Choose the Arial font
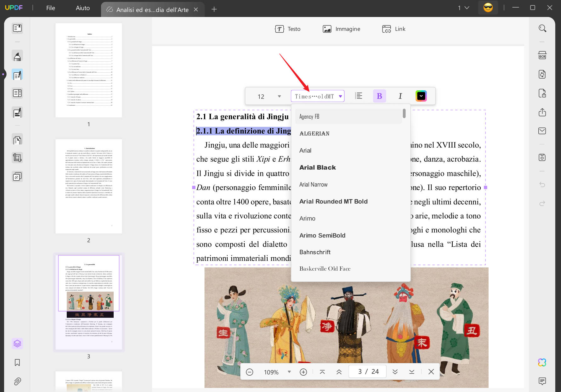561x392 pixels. point(348,150)
